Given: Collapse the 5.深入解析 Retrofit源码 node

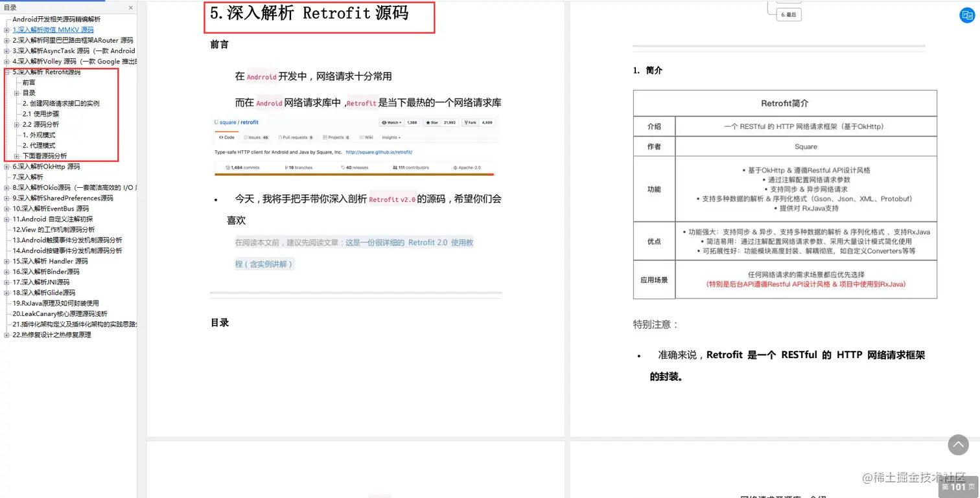Looking at the screenshot, I should pyautogui.click(x=7, y=71).
